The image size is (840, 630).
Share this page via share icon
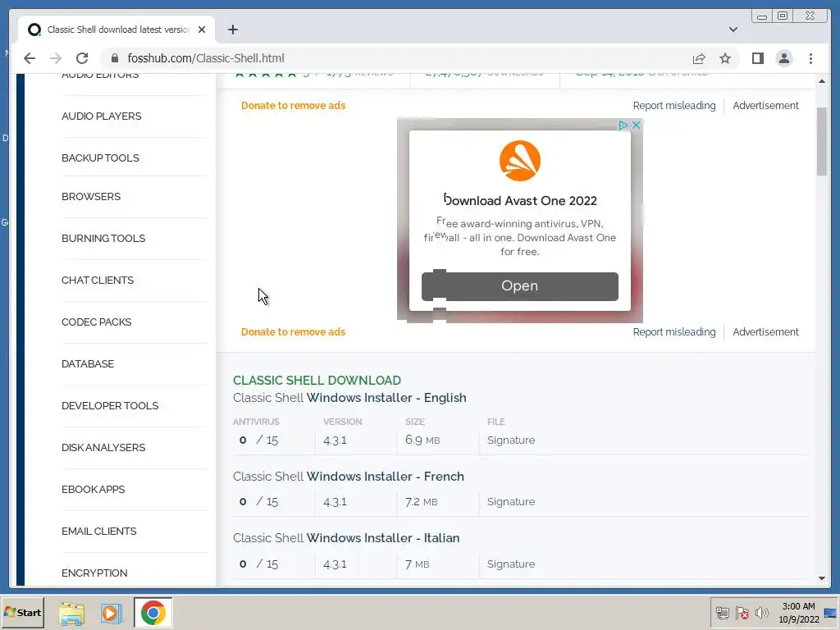coord(699,58)
